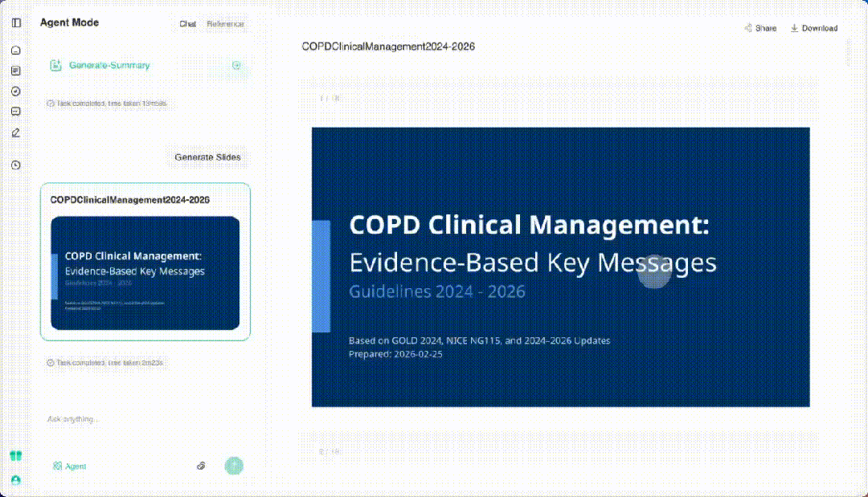Switch to the Reference tab
The image size is (868, 497).
click(225, 24)
